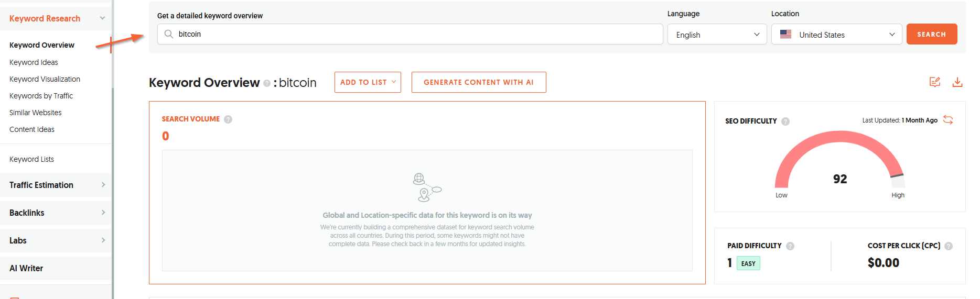Expand the Add to List dropdown
Image resolution: width=980 pixels, height=299 pixels.
point(368,82)
